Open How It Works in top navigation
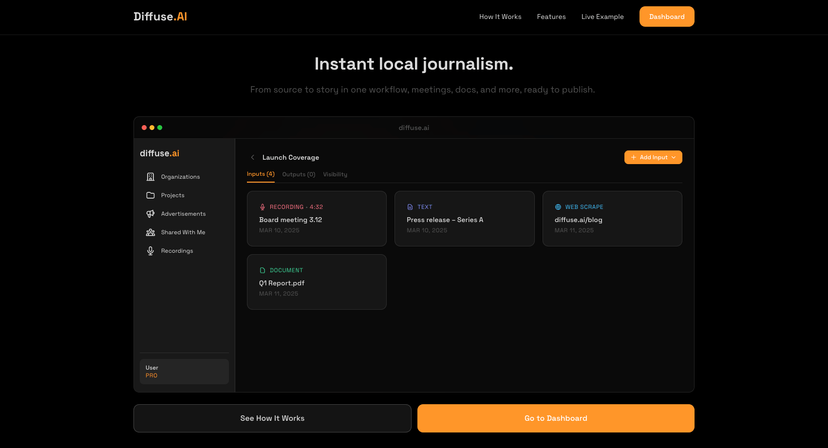This screenshot has height=448, width=828. click(x=500, y=17)
